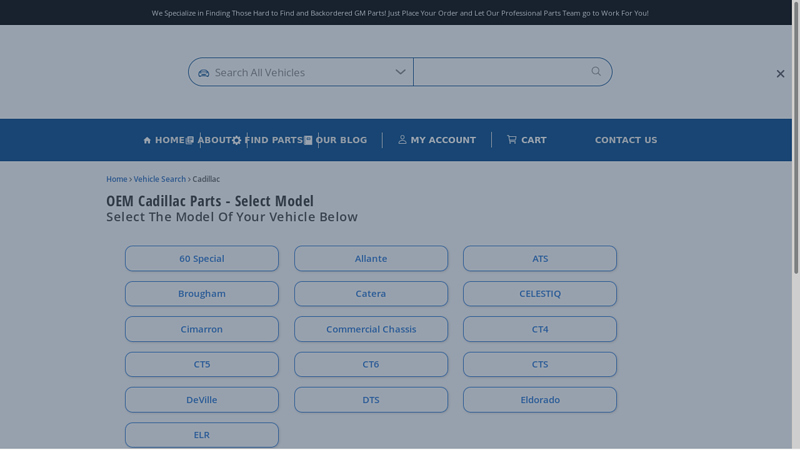The image size is (800, 450).
Task: Click the gear icon beside Find Parts
Action: click(x=237, y=141)
